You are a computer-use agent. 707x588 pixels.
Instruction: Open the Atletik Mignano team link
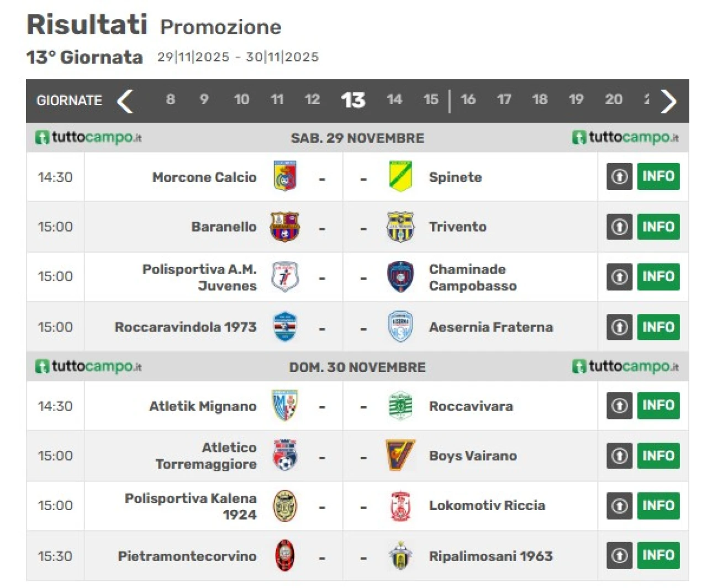[203, 406]
